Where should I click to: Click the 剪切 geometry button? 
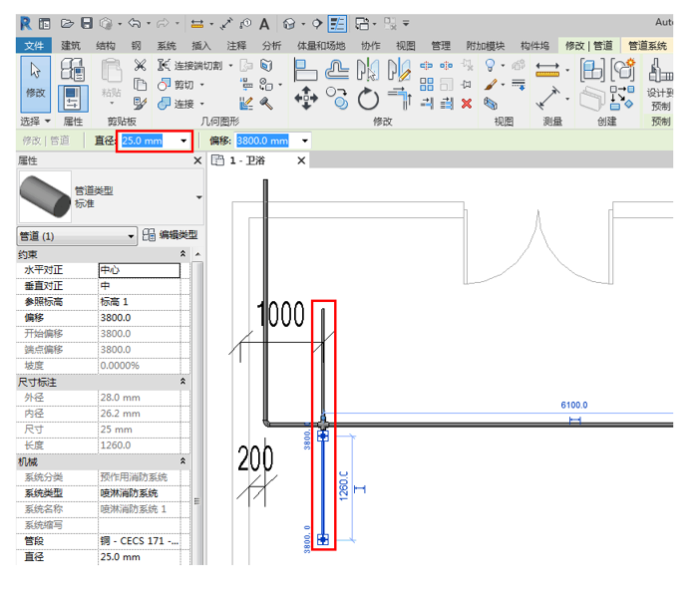(x=176, y=85)
